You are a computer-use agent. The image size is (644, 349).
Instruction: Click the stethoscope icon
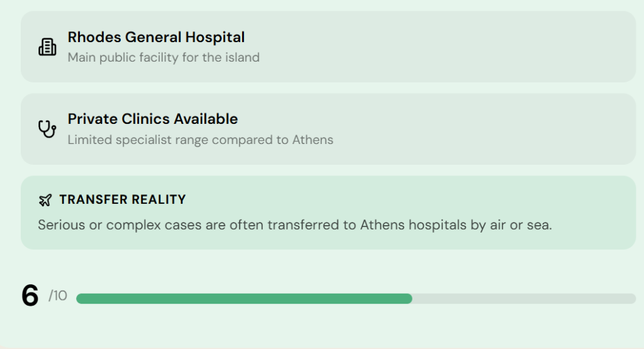(47, 129)
